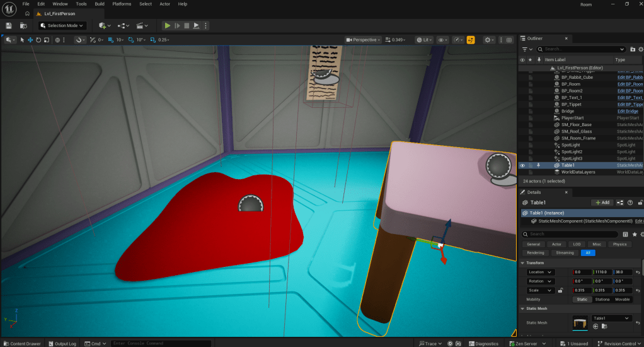The image size is (644, 347).
Task: Click the green Play button
Action: pyautogui.click(x=167, y=25)
